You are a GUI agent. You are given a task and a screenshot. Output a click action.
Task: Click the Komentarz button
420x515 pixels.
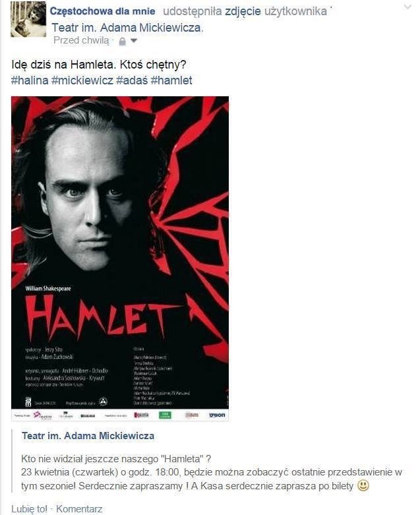point(79,509)
